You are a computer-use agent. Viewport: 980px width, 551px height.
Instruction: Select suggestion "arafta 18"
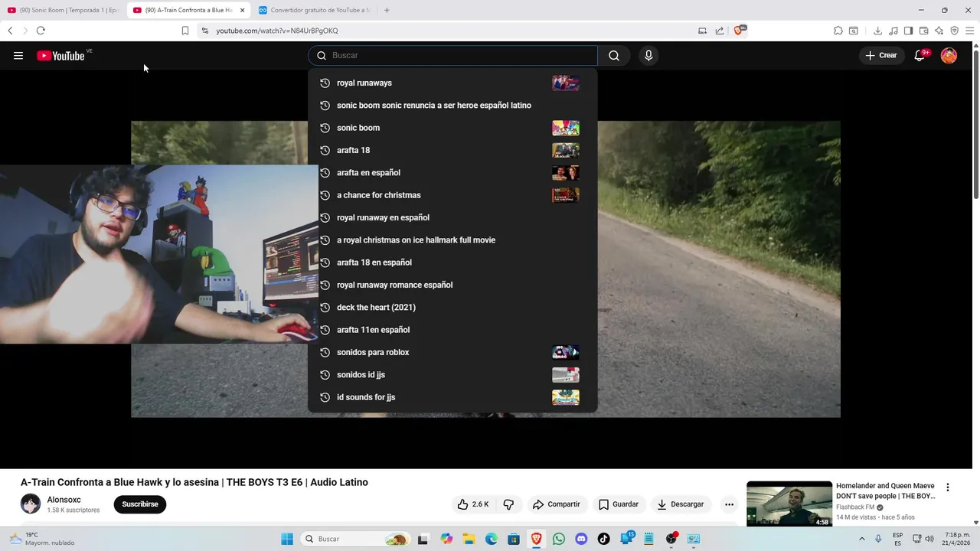[x=452, y=150]
